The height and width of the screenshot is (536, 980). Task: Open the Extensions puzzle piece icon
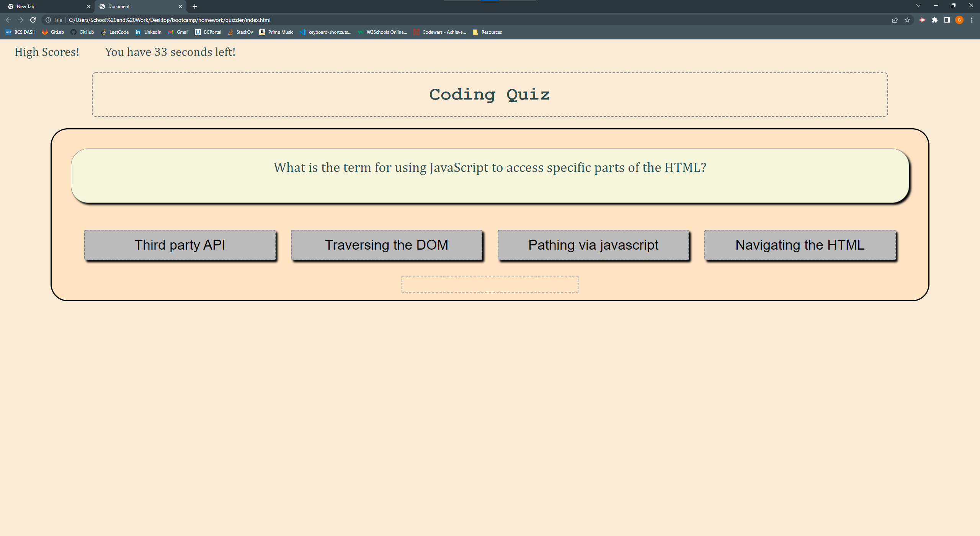935,20
